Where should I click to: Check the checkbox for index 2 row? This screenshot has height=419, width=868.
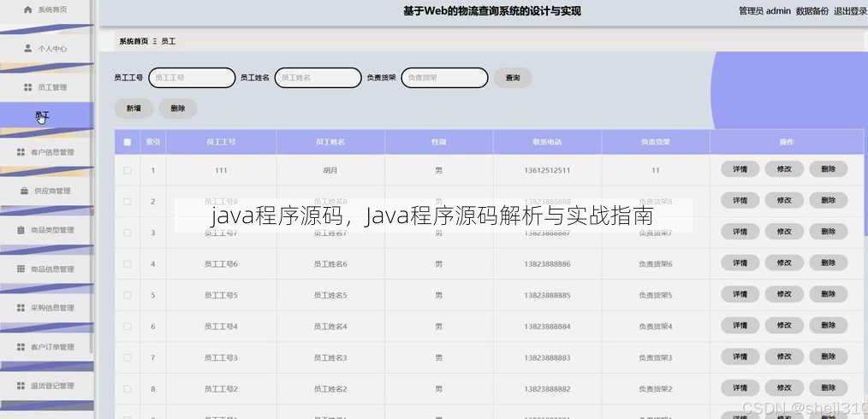128,201
